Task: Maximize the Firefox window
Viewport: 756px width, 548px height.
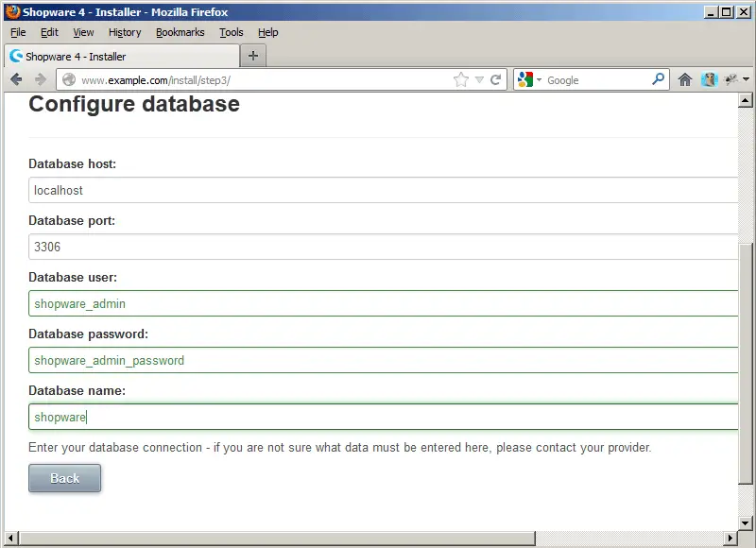Action: [727, 12]
